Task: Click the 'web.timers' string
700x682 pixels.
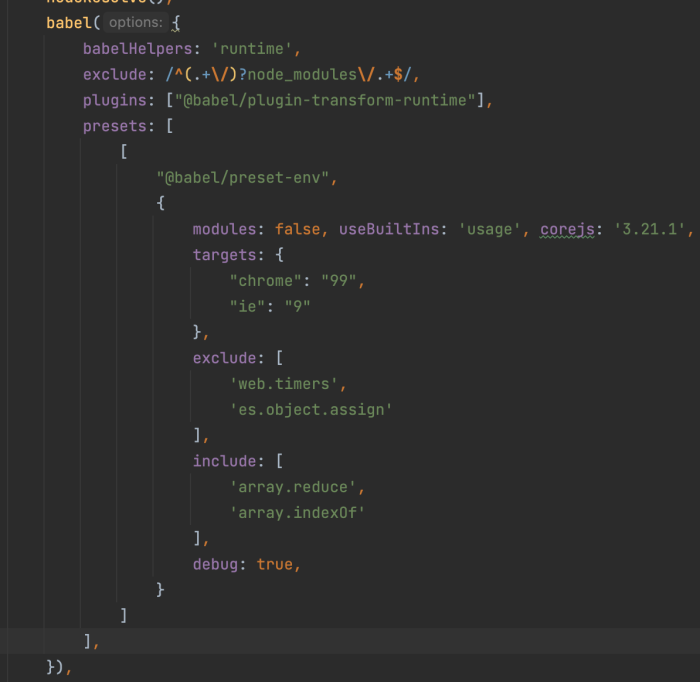Action: [283, 384]
